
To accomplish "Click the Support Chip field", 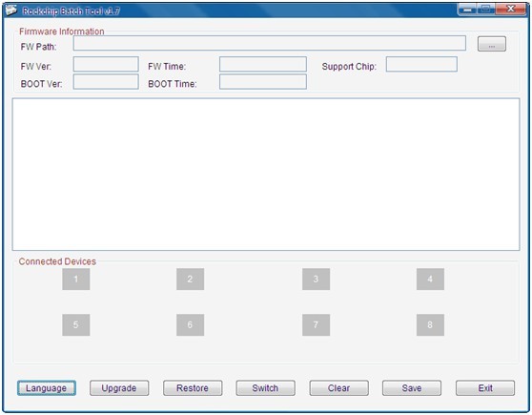I will [x=421, y=64].
